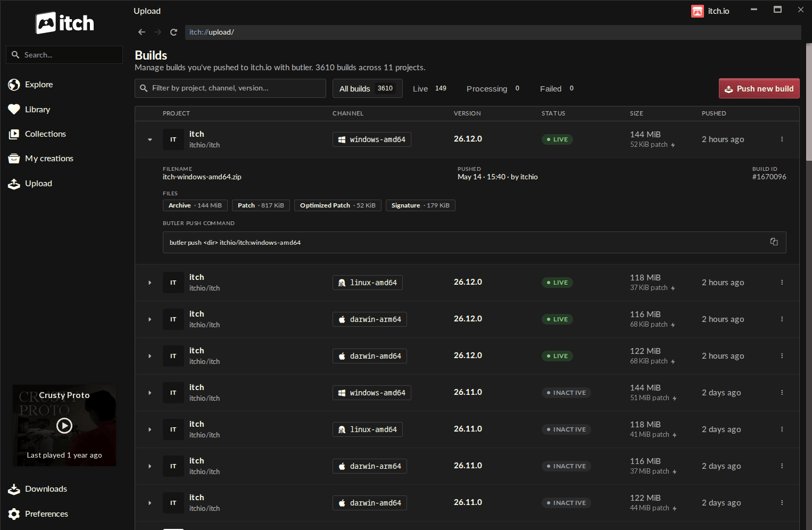Reload the page with refresh icon
812x530 pixels.
point(173,32)
